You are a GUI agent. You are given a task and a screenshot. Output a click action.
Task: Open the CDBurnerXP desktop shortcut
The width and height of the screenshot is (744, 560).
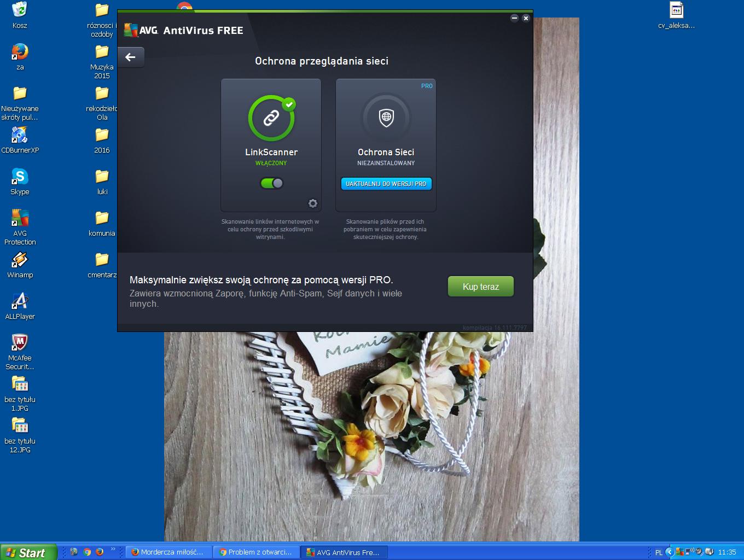click(x=20, y=136)
